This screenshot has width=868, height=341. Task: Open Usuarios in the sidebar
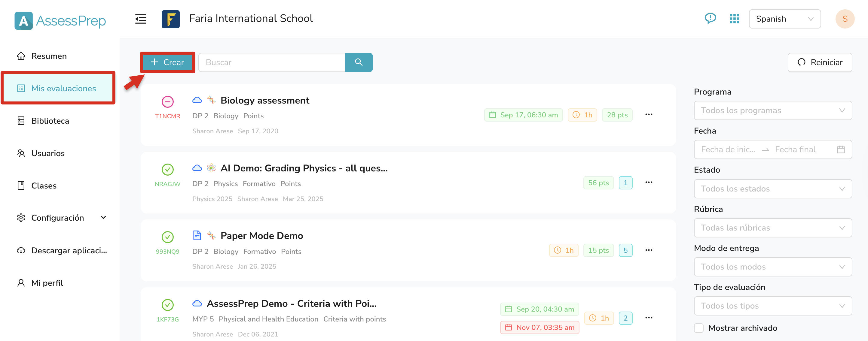[48, 153]
